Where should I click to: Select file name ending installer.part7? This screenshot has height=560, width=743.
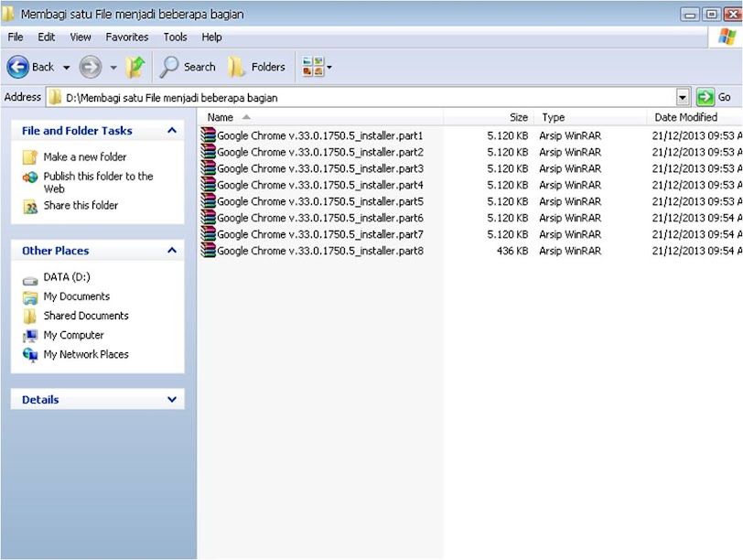tap(320, 234)
